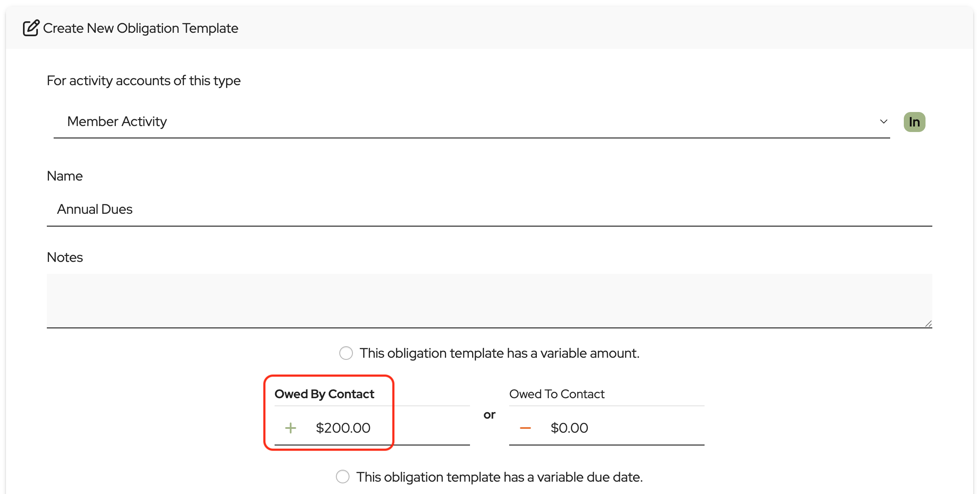Click the "Create New Obligation Template" heading
980x494 pixels.
pyautogui.click(x=140, y=28)
